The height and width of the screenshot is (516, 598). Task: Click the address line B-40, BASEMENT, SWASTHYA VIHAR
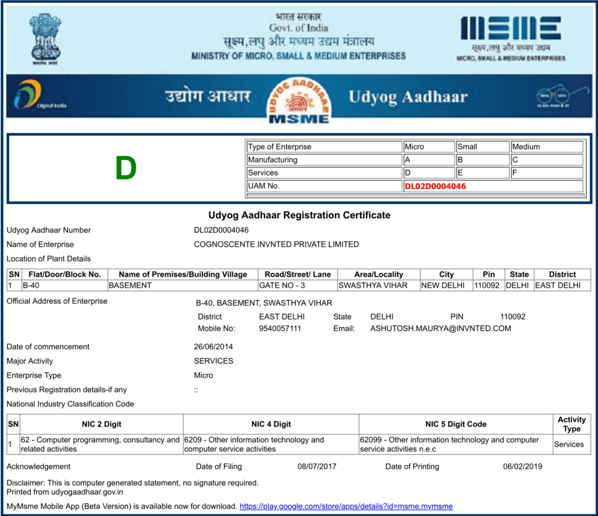tap(264, 303)
